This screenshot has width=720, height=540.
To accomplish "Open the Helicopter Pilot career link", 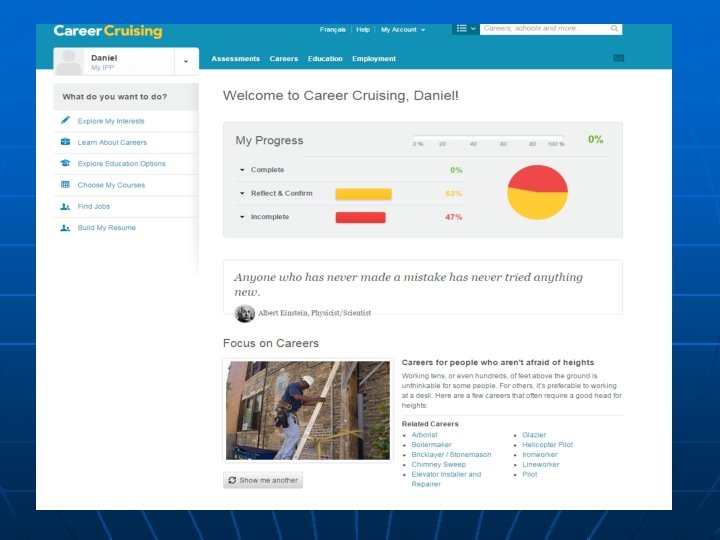I will pos(547,444).
